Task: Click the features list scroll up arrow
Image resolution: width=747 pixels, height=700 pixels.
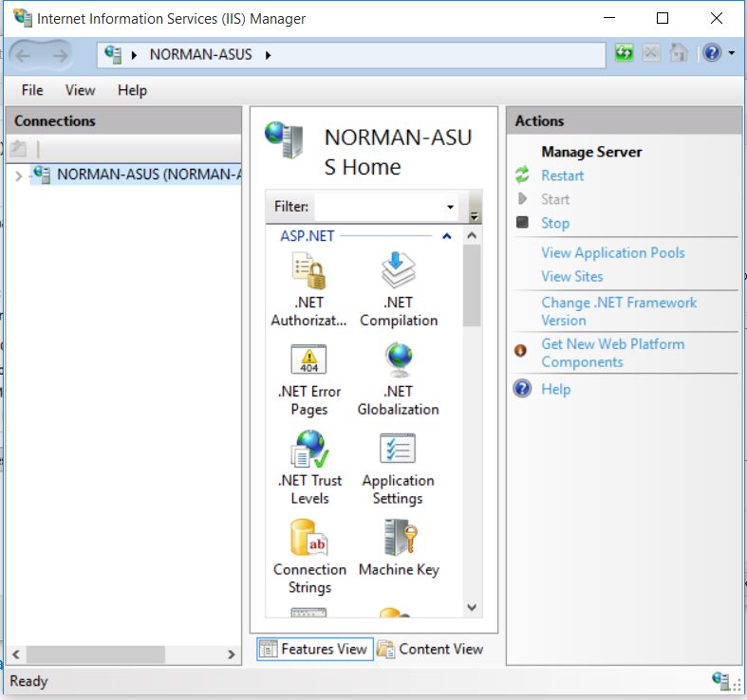Action: 472,235
